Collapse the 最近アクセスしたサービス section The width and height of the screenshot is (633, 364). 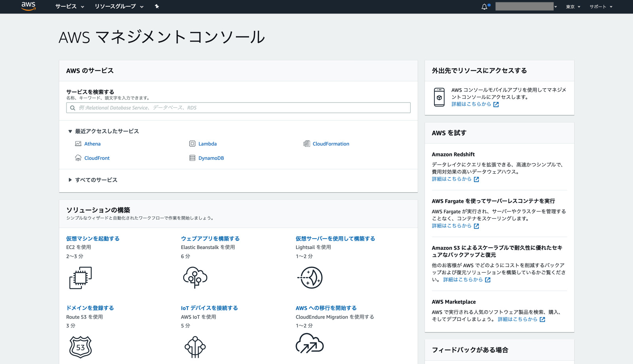pos(70,131)
